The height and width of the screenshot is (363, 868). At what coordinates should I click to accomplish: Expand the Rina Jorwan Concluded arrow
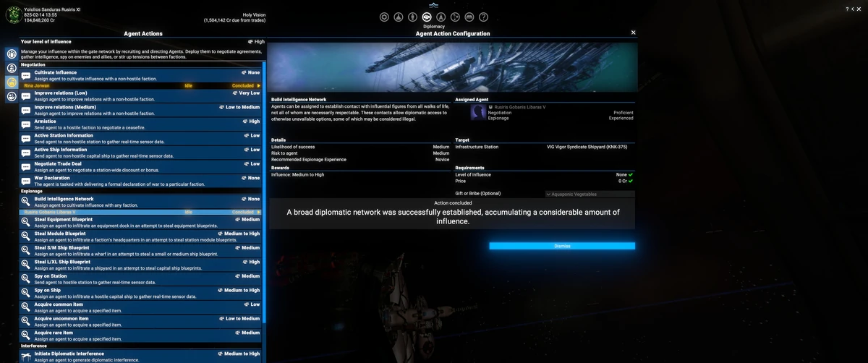(259, 85)
